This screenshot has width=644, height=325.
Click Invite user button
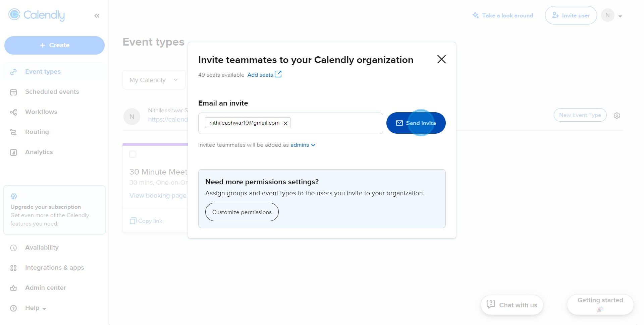click(571, 15)
